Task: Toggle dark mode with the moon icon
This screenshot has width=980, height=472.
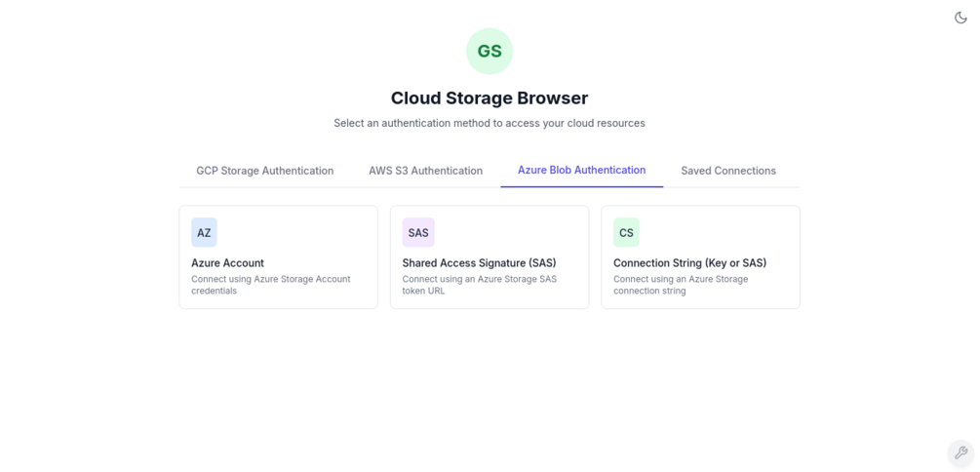Action: (x=960, y=18)
